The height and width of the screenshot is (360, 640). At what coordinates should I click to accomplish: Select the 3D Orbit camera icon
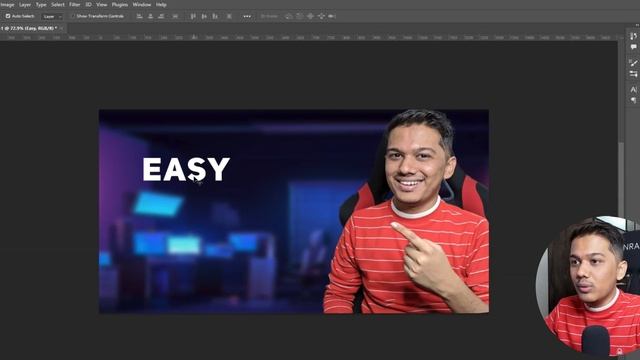289,16
